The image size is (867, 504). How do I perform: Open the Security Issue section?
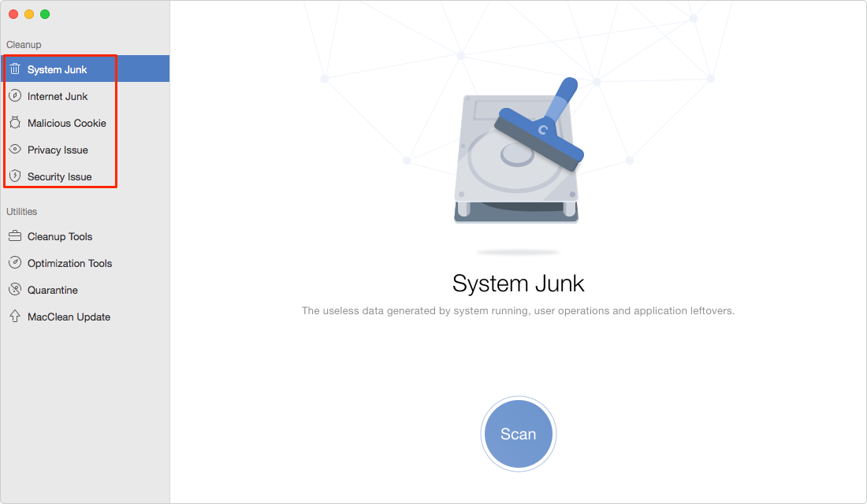(x=85, y=176)
